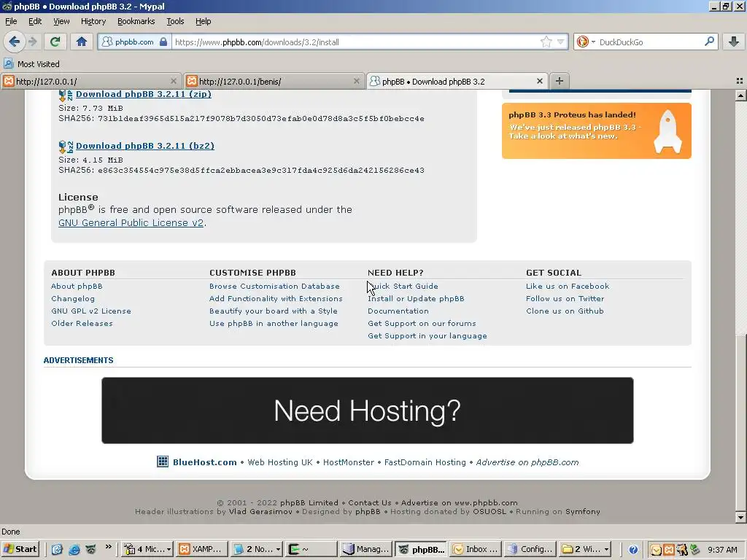The width and height of the screenshot is (747, 560).
Task: Open the History menu
Action: (x=93, y=21)
